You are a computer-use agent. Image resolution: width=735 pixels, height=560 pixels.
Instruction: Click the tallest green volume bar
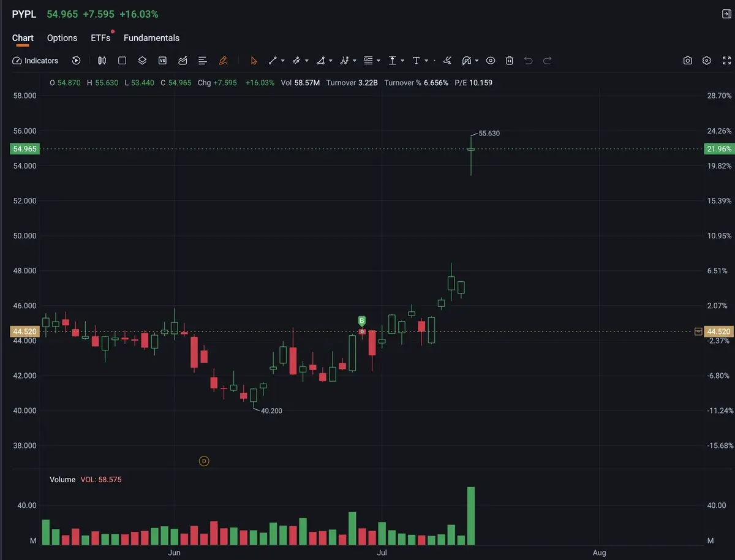tap(471, 516)
